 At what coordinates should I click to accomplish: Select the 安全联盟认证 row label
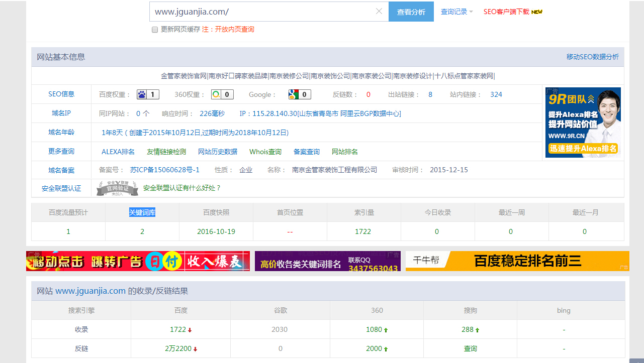(x=61, y=189)
